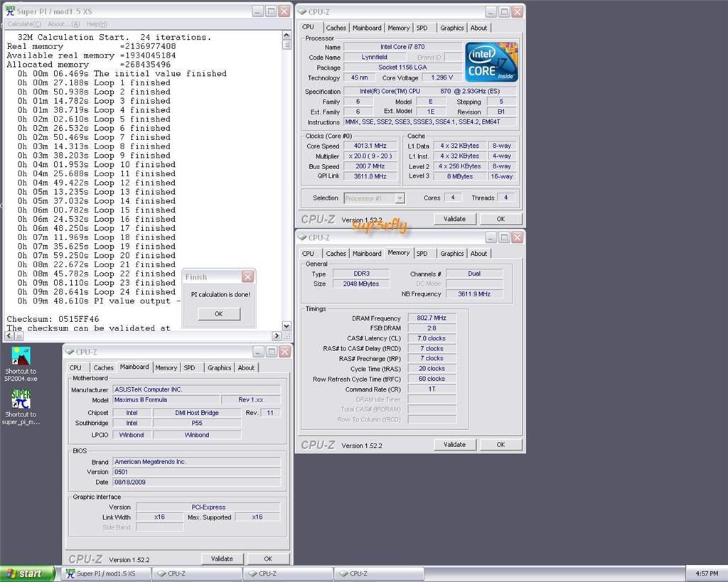Click OK in the Mainboard CPU-Z window

coord(268,559)
